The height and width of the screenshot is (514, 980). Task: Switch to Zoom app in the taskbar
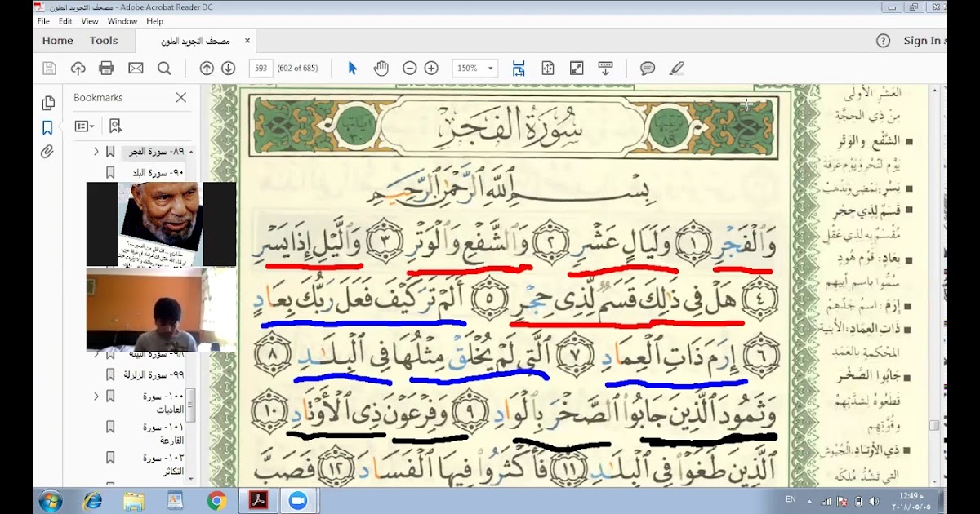coord(298,501)
